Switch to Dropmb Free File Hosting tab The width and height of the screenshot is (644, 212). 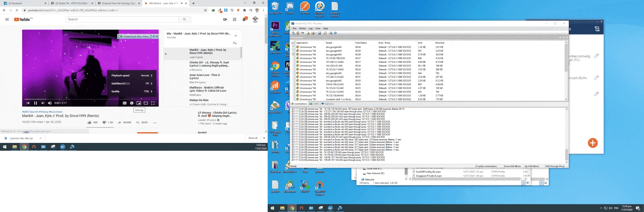pos(118,3)
